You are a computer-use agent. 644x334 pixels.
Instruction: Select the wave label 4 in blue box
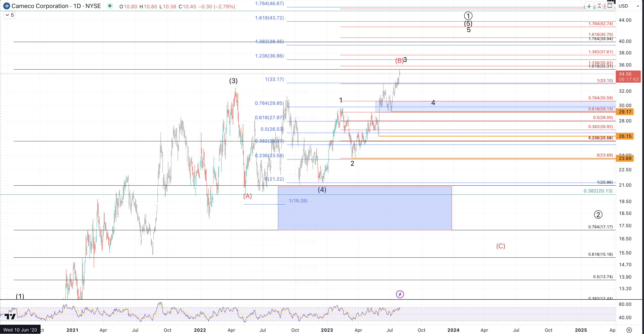[x=433, y=103]
